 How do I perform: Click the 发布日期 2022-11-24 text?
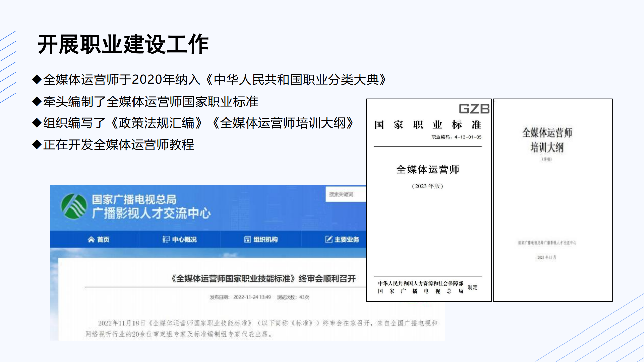tap(240, 297)
